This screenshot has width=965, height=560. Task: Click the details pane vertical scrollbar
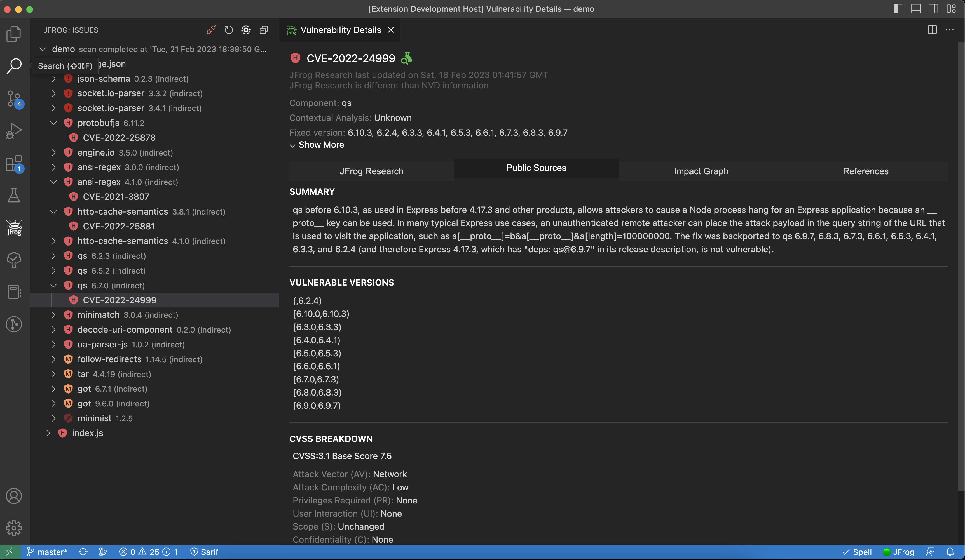(x=961, y=268)
